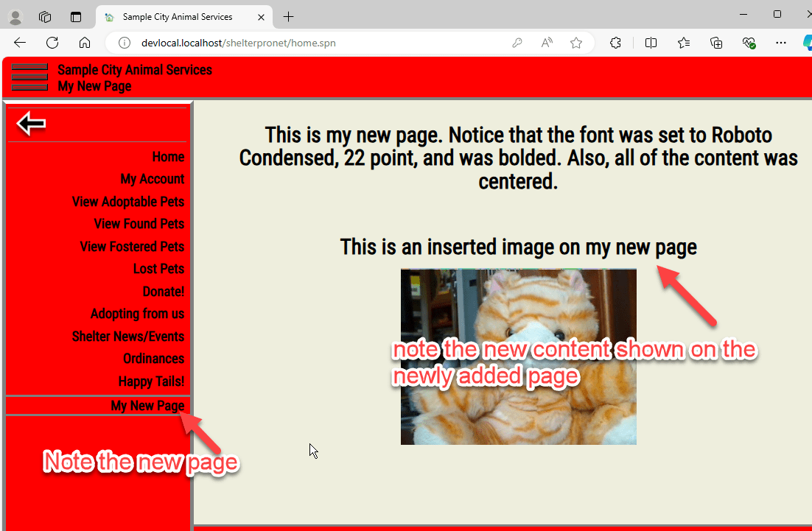Viewport: 812px width, 531px height.
Task: Refresh the page with reload icon
Action: [x=52, y=43]
